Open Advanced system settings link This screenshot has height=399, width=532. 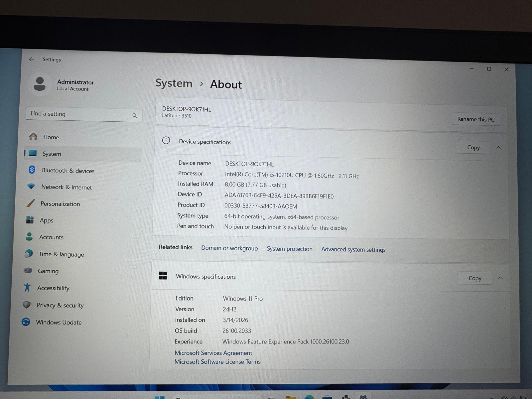(353, 250)
